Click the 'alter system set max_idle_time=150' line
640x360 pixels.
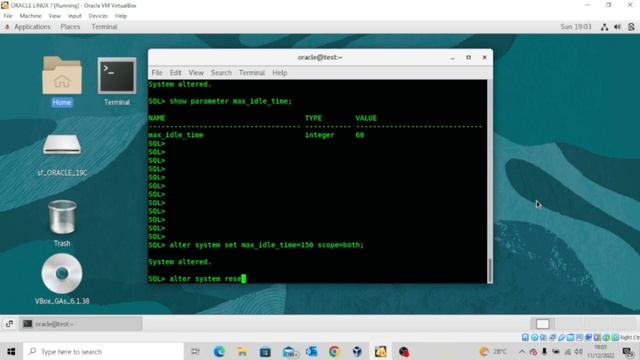(256, 245)
